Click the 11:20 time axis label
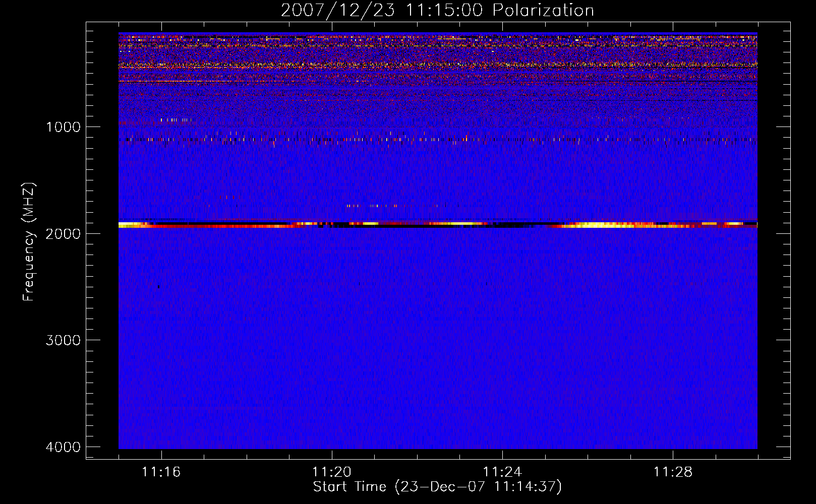The width and height of the screenshot is (816, 504). (332, 472)
